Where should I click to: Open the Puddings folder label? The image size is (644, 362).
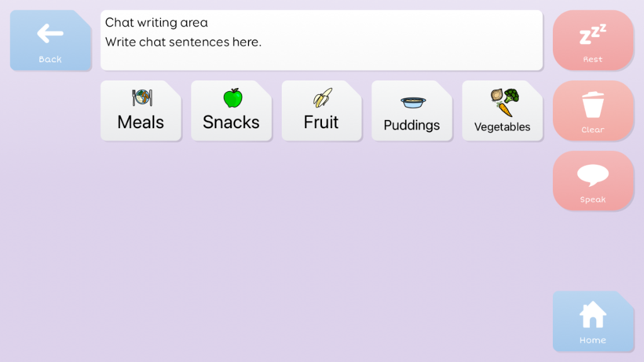(x=411, y=125)
